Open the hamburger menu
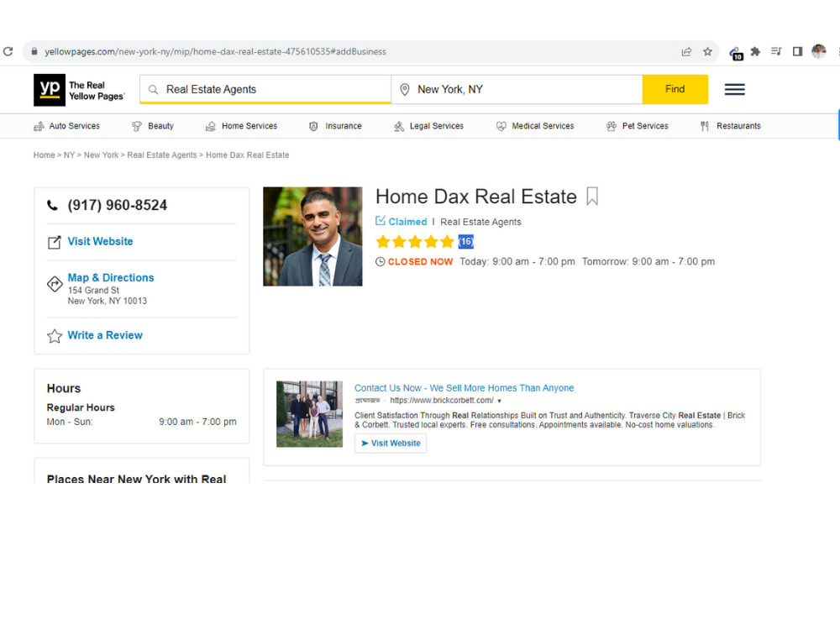The height and width of the screenshot is (630, 840). (734, 90)
